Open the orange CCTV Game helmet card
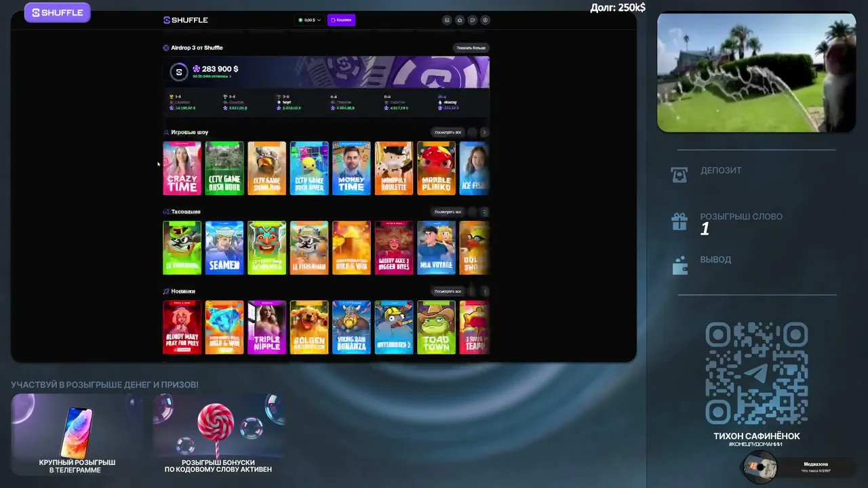Image resolution: width=868 pixels, height=488 pixels. 267,168
